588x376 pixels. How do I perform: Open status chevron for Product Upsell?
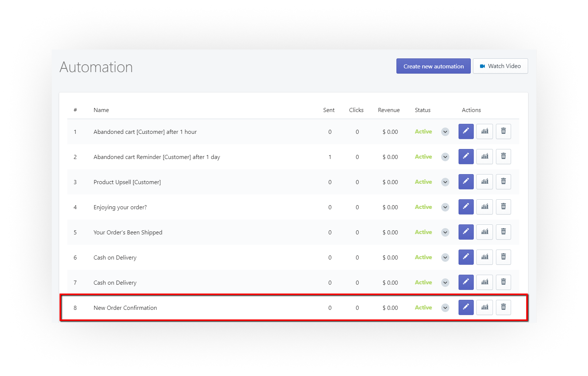pyautogui.click(x=445, y=182)
